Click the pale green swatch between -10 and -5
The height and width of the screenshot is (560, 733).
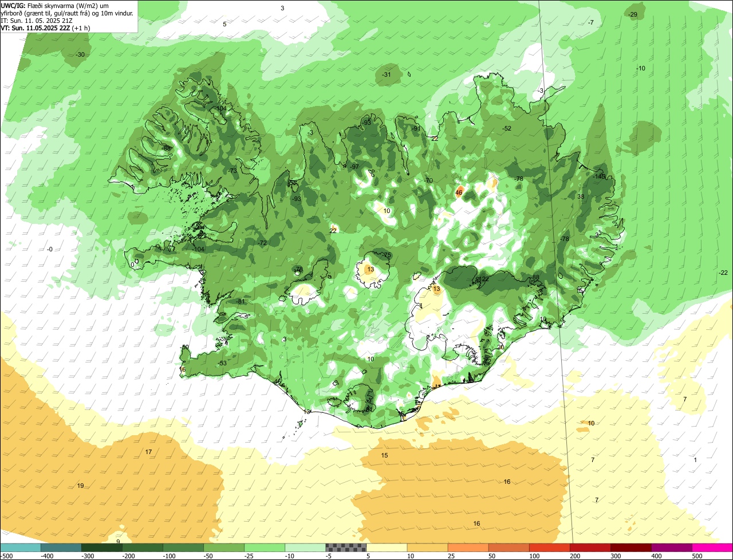tap(305, 547)
